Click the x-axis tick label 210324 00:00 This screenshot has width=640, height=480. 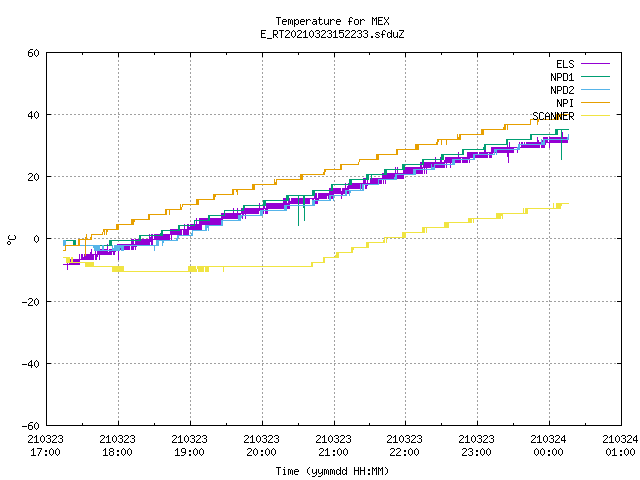click(x=548, y=446)
